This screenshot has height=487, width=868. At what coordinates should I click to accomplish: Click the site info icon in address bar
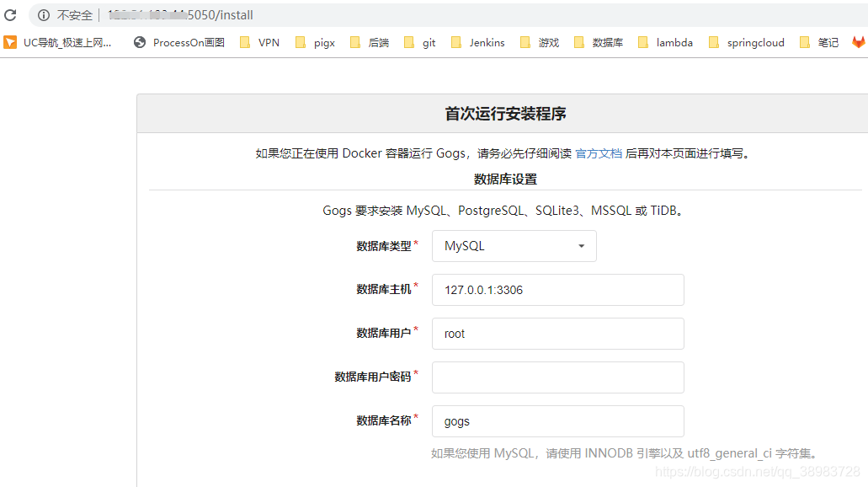(44, 15)
